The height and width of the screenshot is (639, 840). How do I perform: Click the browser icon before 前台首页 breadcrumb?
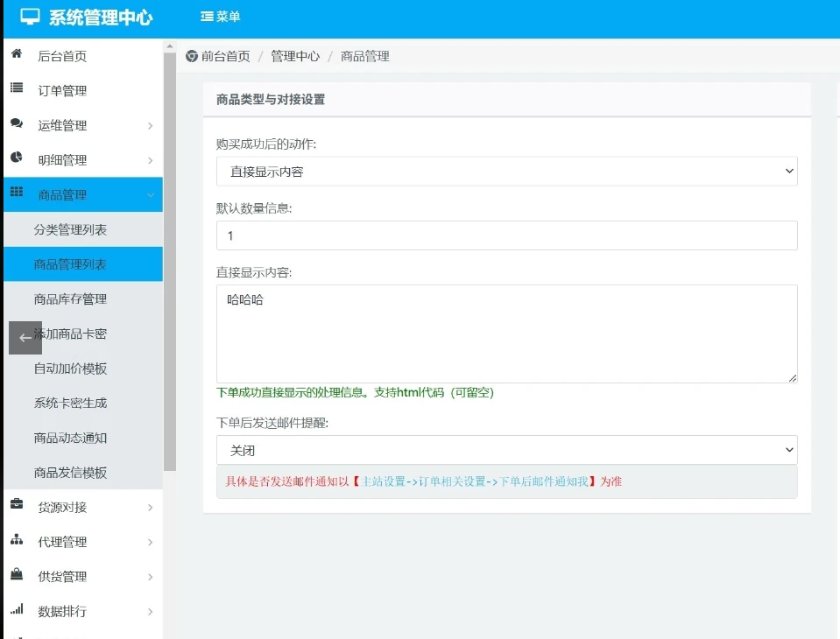coord(192,56)
